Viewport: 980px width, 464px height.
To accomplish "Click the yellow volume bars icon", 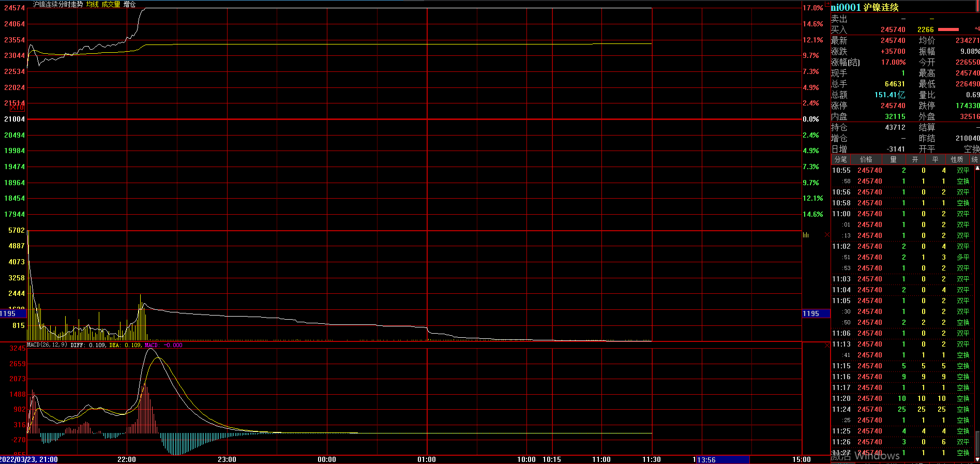I will 806,235.
